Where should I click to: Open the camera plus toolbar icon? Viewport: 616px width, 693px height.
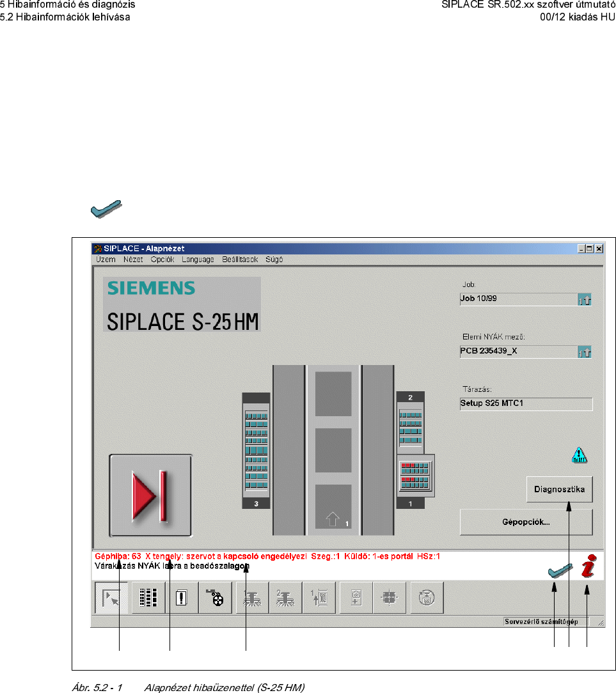pos(356,598)
